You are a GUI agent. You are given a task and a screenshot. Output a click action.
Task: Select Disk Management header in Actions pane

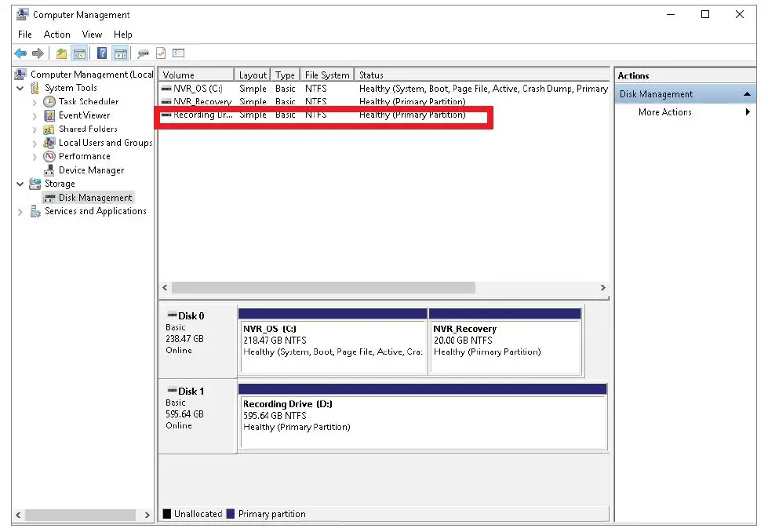click(685, 94)
